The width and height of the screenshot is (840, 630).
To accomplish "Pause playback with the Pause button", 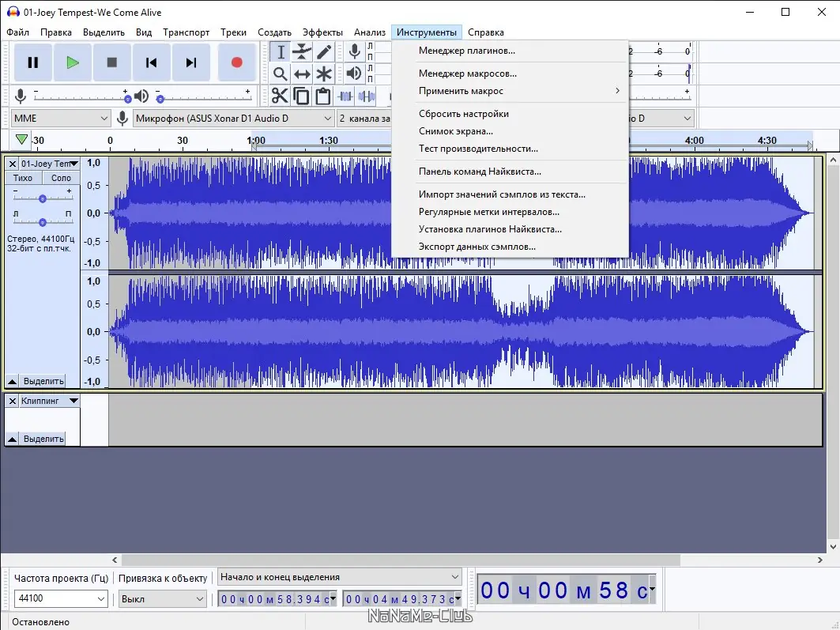I will tap(32, 62).
